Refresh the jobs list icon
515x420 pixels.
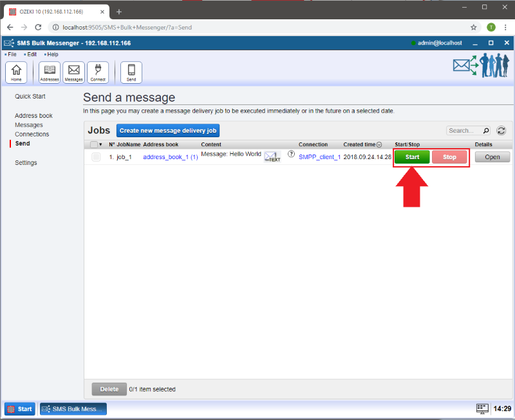[x=501, y=131]
